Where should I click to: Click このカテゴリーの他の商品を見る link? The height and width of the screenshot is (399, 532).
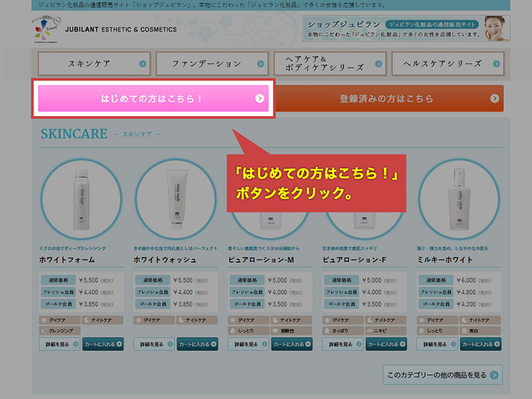click(443, 375)
